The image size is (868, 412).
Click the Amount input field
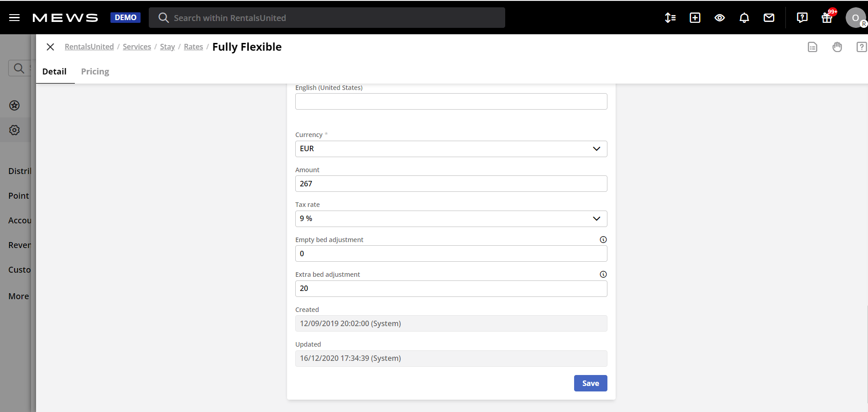click(x=451, y=184)
